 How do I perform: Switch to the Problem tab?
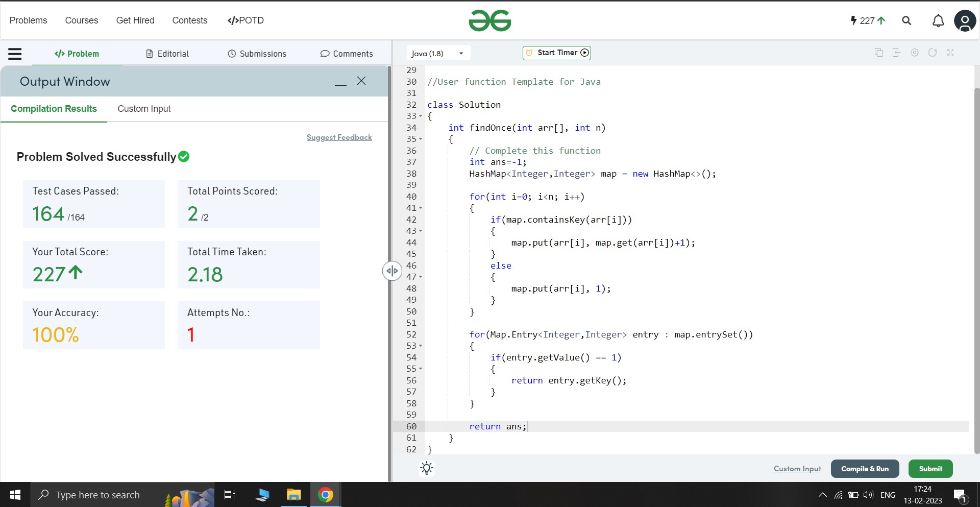[77, 54]
